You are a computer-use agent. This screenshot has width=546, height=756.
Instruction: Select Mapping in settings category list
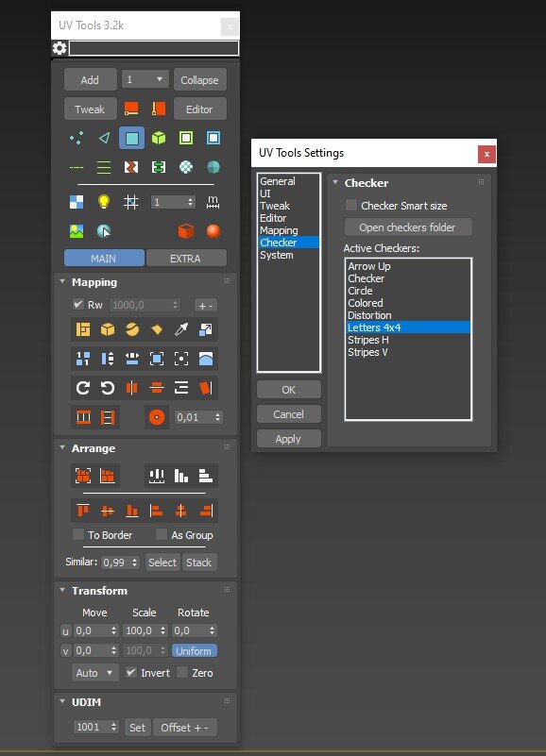pos(288,230)
